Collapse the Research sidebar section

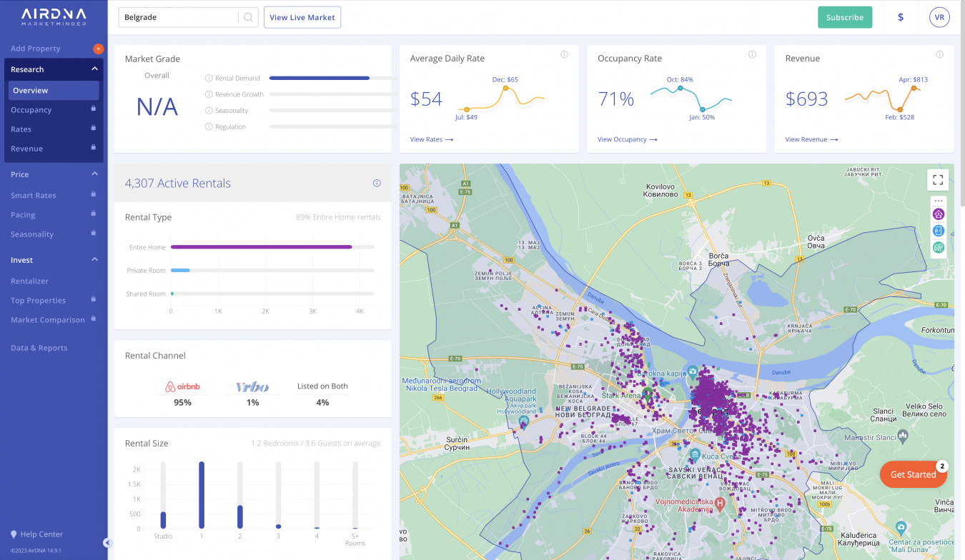tap(94, 69)
